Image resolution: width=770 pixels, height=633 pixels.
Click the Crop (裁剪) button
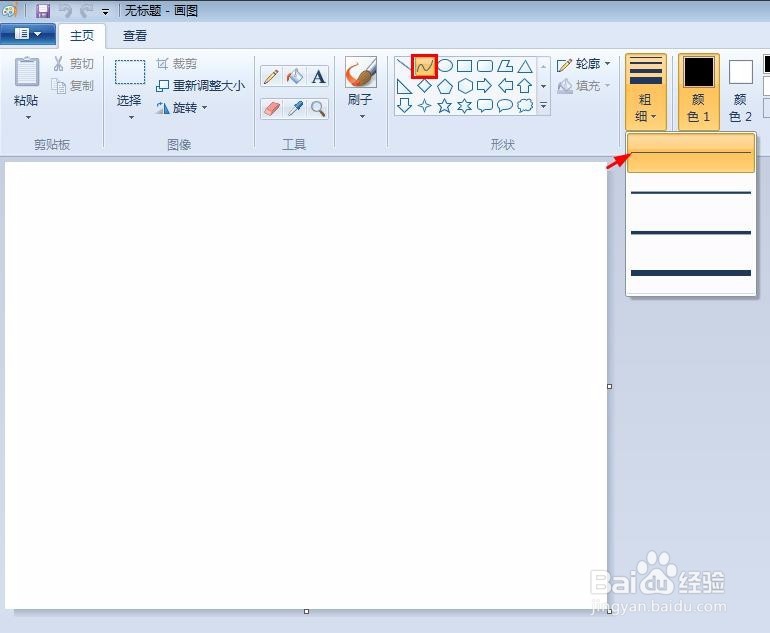click(x=177, y=64)
